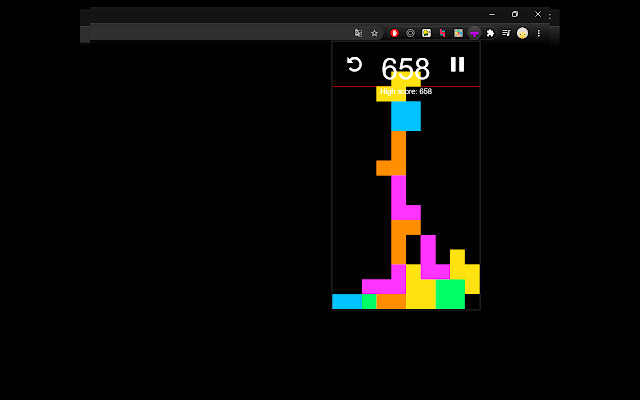Open the media controls playlist icon

(x=506, y=33)
